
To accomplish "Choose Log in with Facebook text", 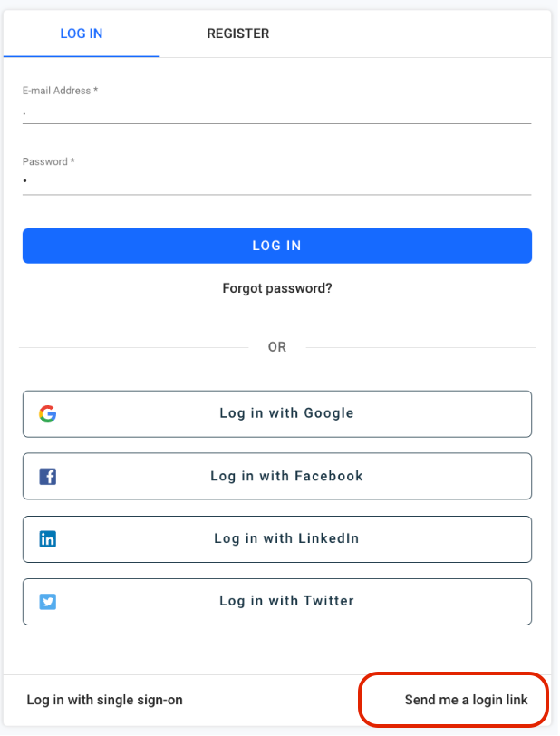I will 286,476.
